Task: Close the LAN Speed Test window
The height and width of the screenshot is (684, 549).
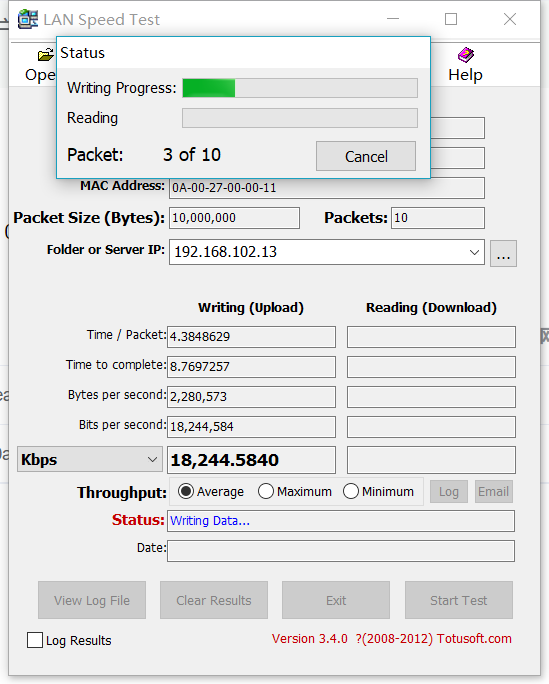Action: [510, 19]
